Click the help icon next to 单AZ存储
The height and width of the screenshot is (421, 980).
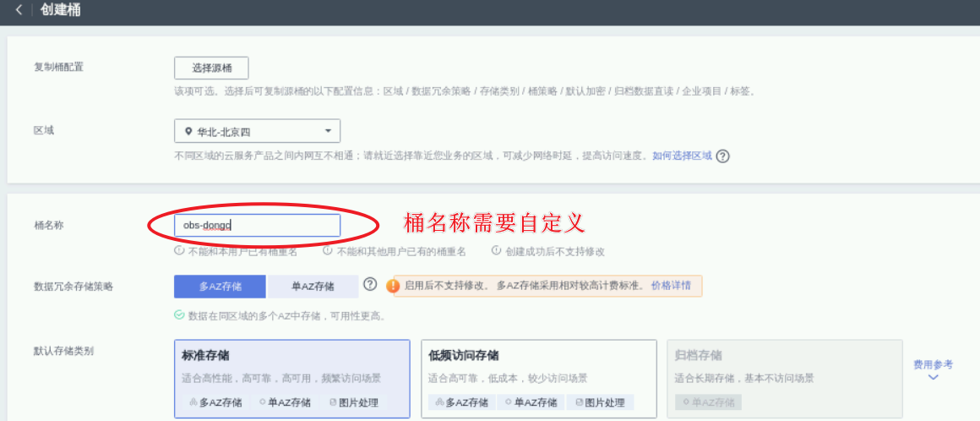point(370,285)
